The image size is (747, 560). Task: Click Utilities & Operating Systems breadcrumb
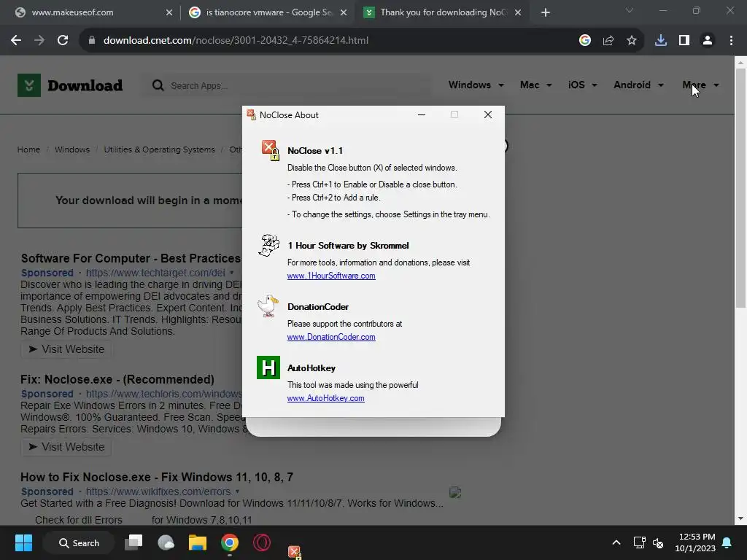point(160,149)
